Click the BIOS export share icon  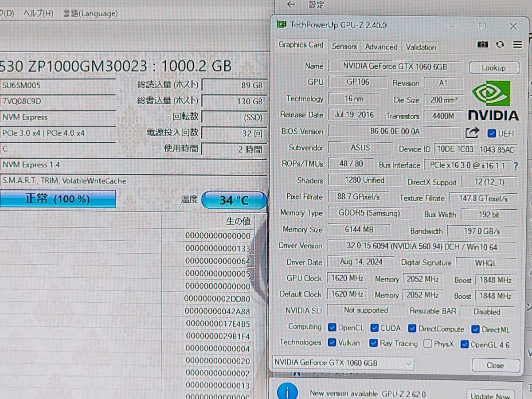(x=473, y=132)
